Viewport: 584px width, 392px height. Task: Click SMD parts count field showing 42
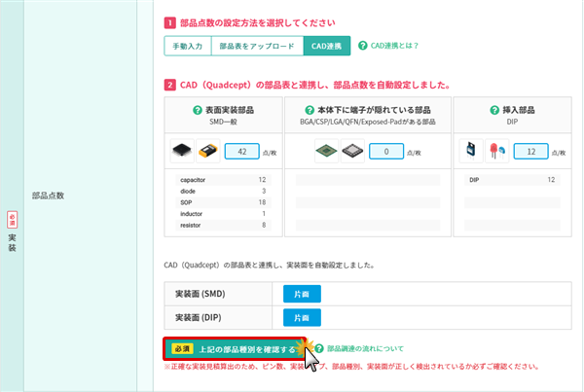tap(241, 151)
